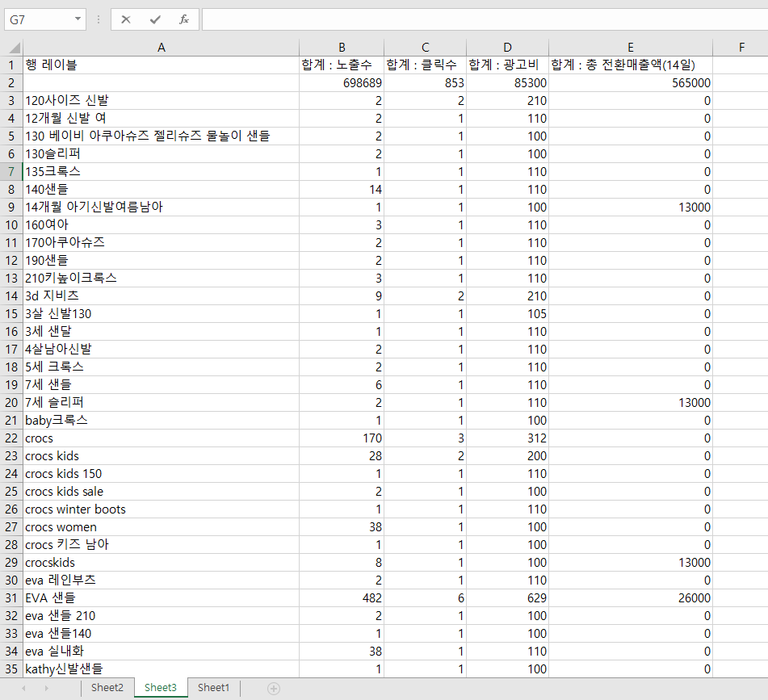This screenshot has width=768, height=700.
Task: Click the '합계 : 노출수' header cell
Action: (x=342, y=65)
